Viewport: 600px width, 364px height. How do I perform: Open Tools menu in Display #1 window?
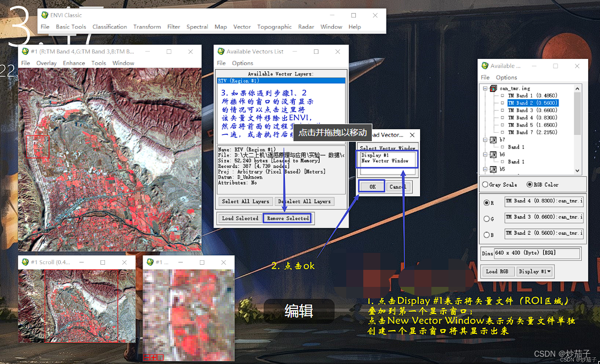[x=98, y=63]
